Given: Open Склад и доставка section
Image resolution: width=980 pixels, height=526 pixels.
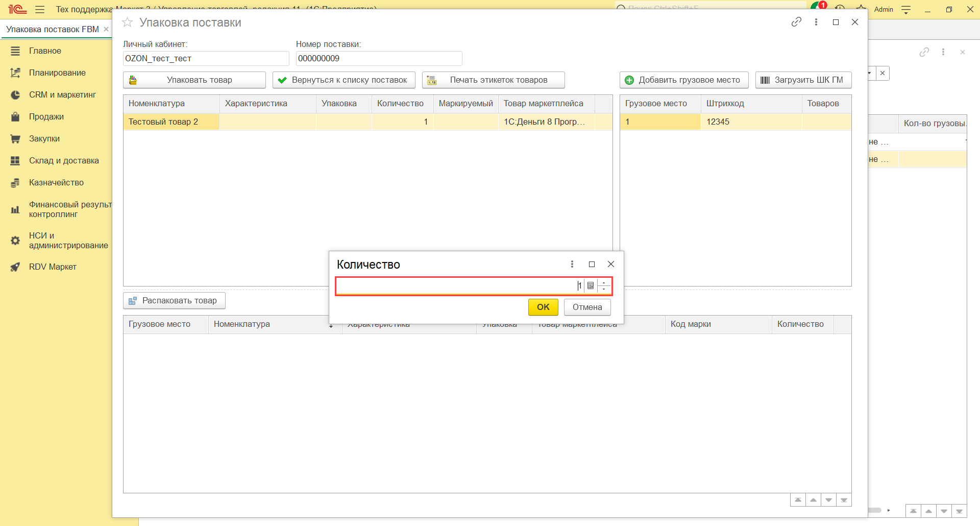Looking at the screenshot, I should click(x=64, y=161).
